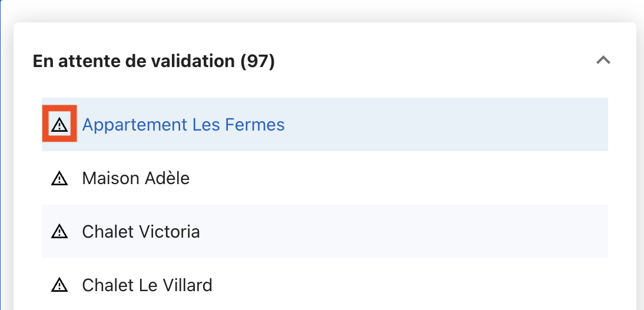Click the warning icon beside Appartement Les Fermes
Viewport: 644px width, 310px height.
(59, 124)
